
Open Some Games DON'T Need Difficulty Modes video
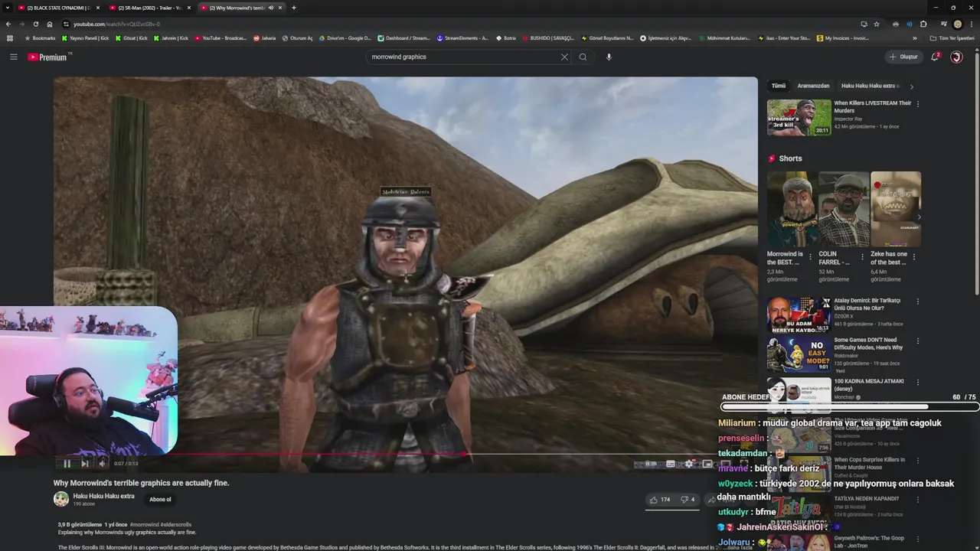tap(799, 354)
